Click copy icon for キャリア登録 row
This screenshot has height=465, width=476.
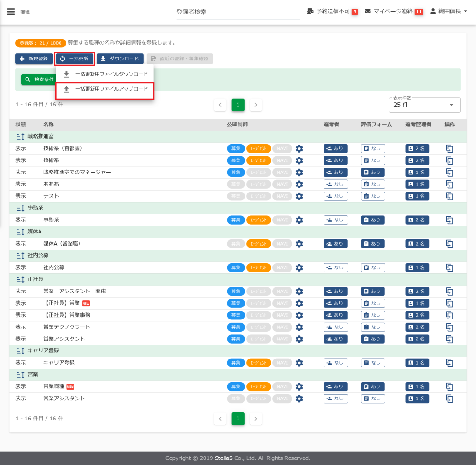tap(450, 363)
